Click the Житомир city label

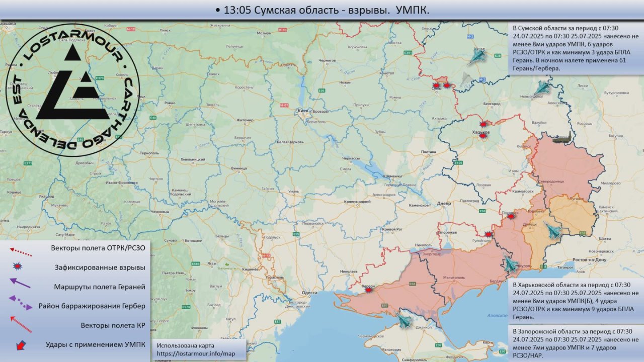246,120
